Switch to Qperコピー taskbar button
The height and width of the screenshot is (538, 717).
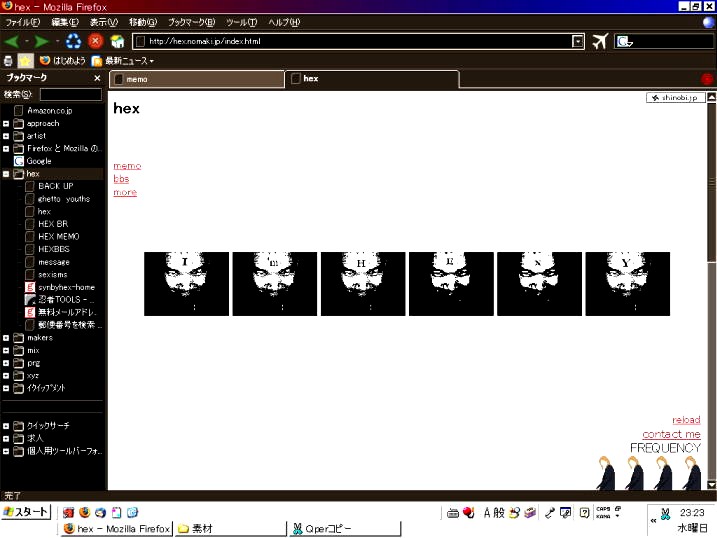[x=345, y=529]
